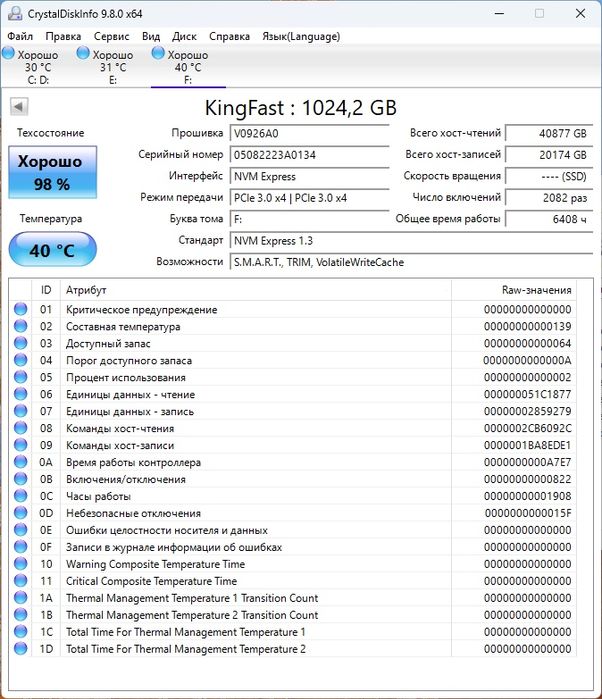Click power on count value 2082 раз

point(549,197)
